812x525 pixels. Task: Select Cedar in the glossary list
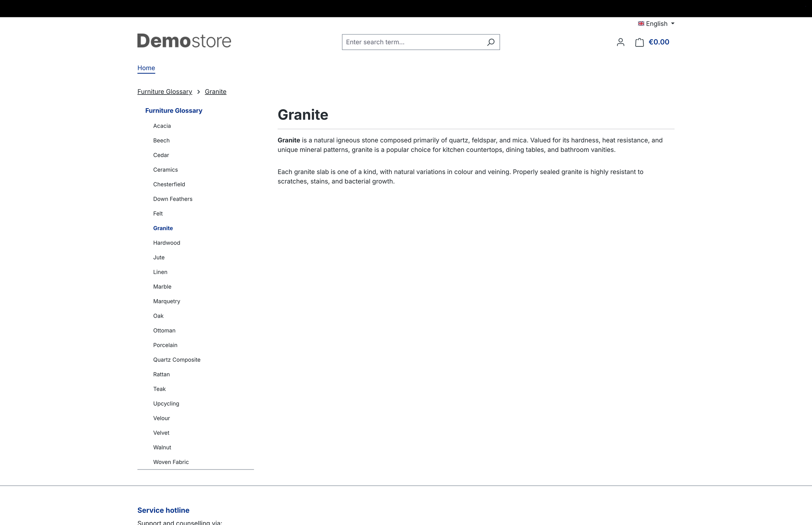tap(161, 155)
